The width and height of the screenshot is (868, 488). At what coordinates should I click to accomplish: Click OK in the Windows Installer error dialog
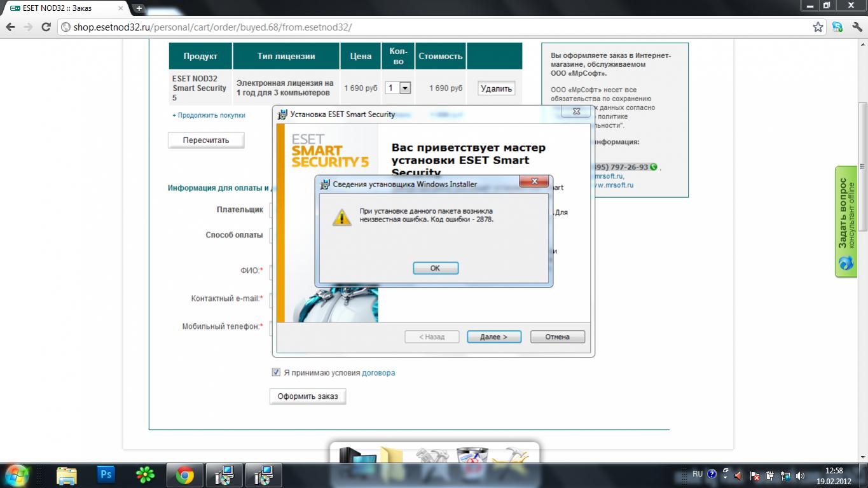436,268
